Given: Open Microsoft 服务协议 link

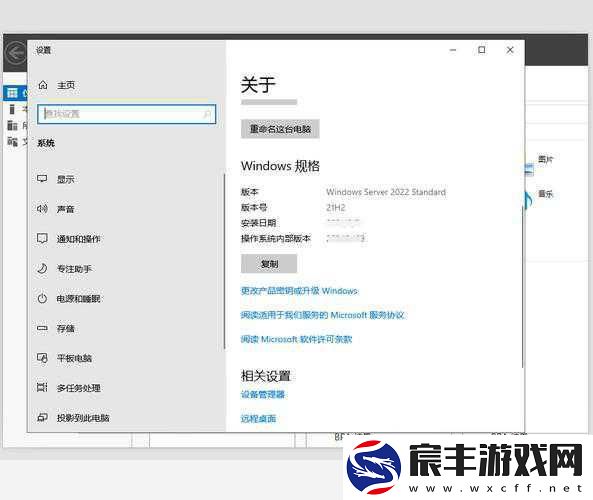Looking at the screenshot, I should 323,315.
